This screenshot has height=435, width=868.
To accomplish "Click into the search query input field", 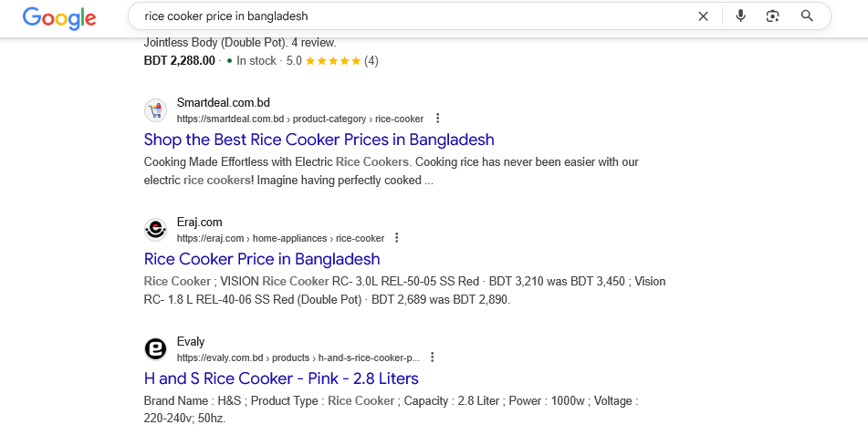I will pos(411,16).
